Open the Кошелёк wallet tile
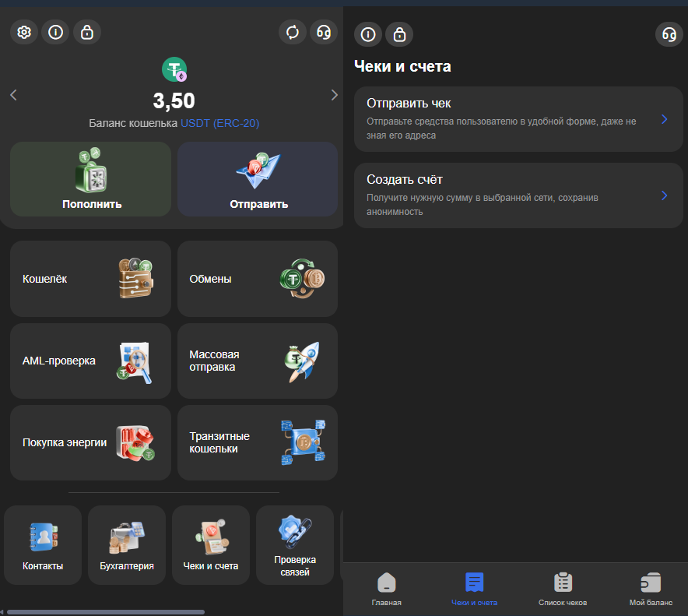688x616 pixels. point(90,279)
